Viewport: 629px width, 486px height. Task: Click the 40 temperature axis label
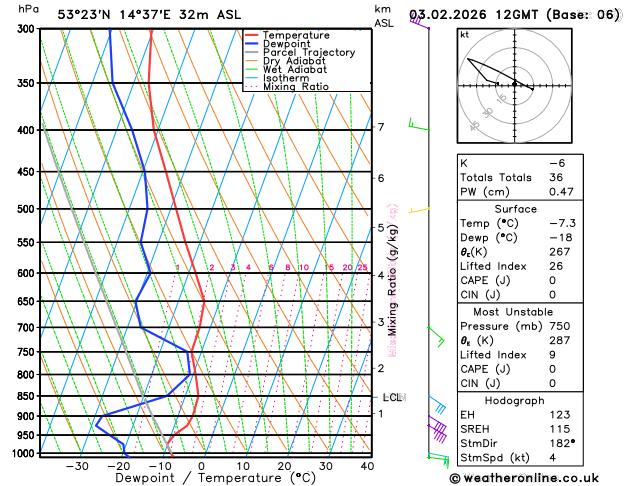pyautogui.click(x=367, y=466)
